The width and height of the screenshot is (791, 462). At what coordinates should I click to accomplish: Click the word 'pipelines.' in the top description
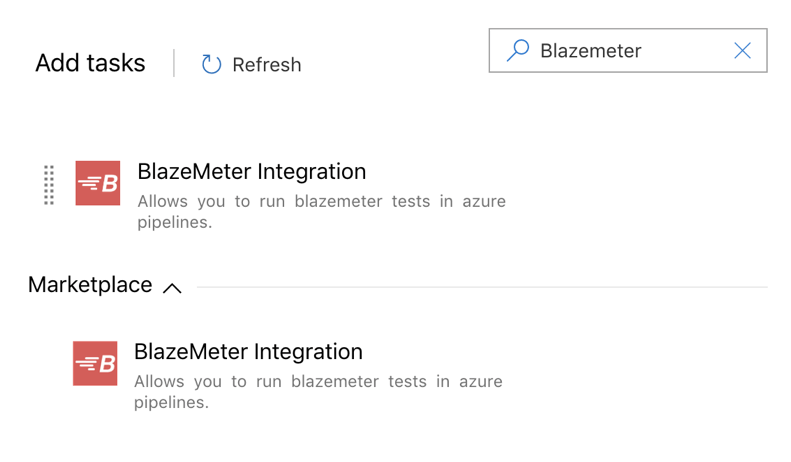pos(175,222)
